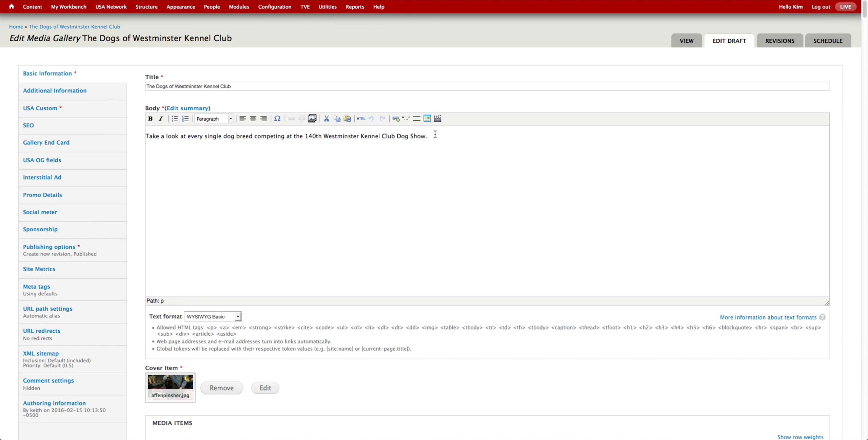Click the insert image icon
The height and width of the screenshot is (440, 868).
click(312, 119)
